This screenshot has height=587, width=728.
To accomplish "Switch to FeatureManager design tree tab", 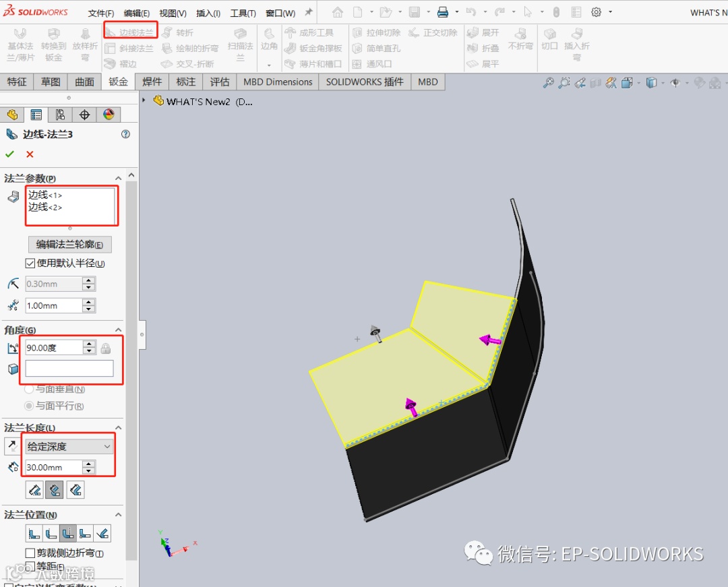I will [x=13, y=115].
